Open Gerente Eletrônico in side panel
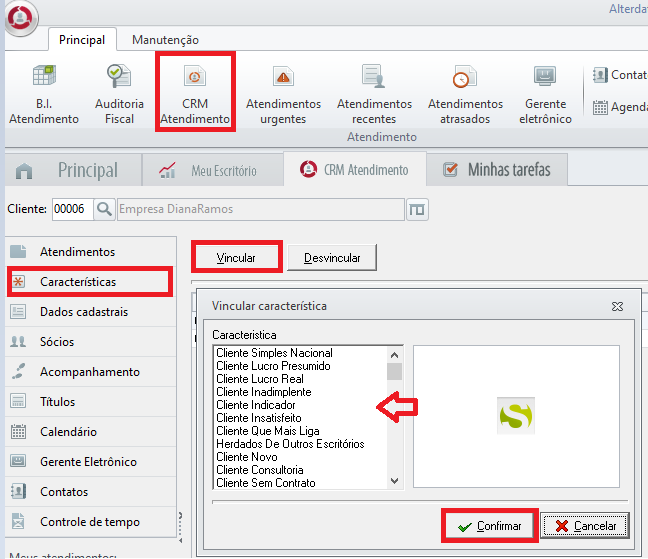Image resolution: width=648 pixels, height=559 pixels. pos(91,461)
